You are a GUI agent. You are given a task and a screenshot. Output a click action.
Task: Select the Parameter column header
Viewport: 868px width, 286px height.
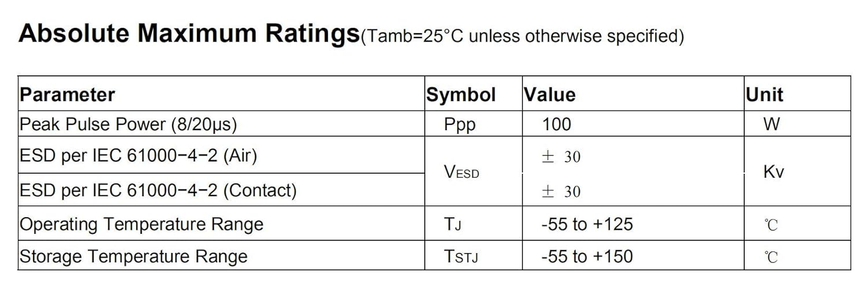(68, 94)
